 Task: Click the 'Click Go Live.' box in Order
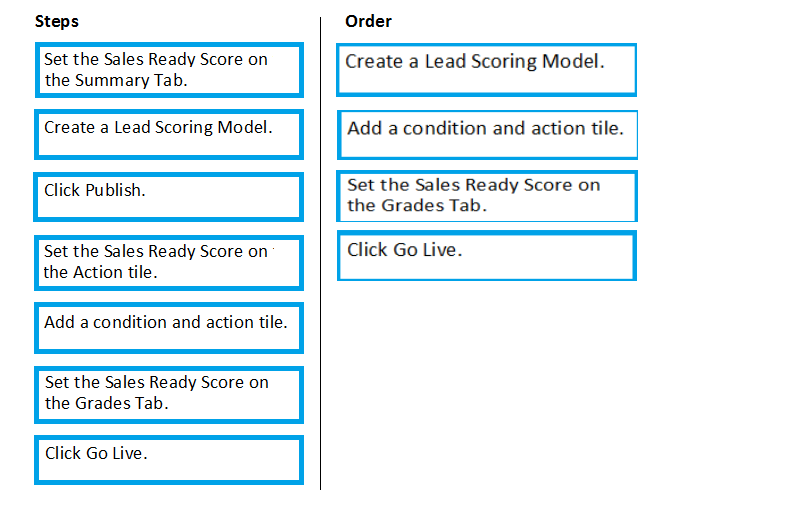coord(487,255)
